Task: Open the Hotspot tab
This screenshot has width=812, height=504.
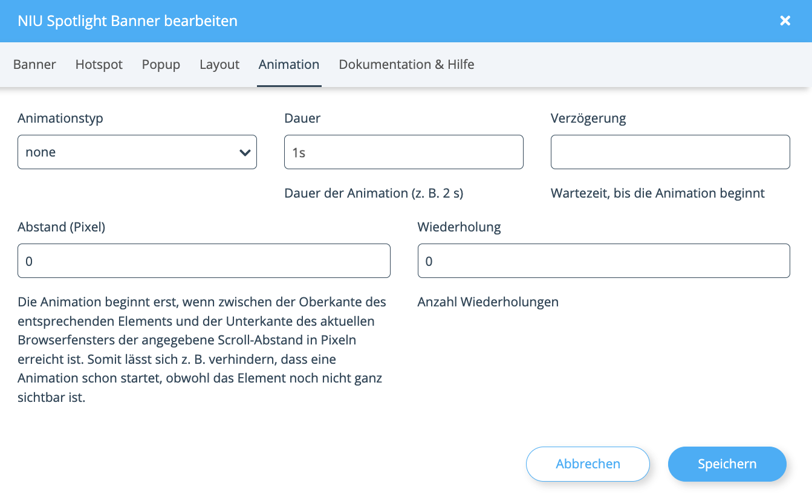Action: pyautogui.click(x=99, y=65)
